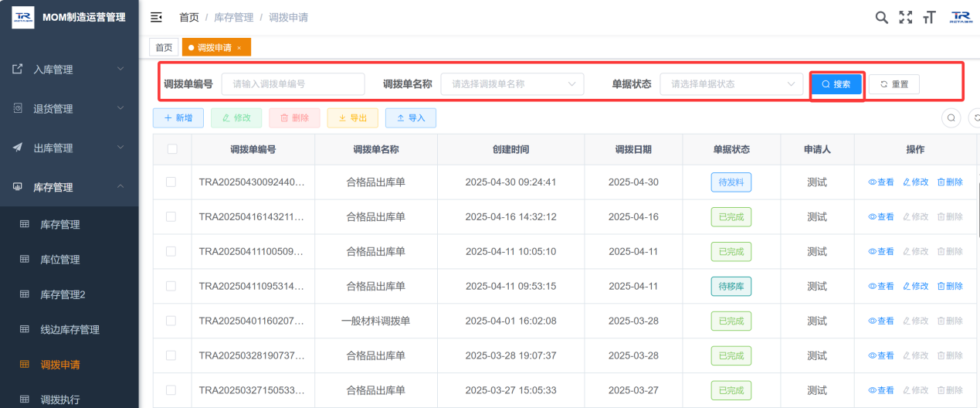980x408 pixels.
Task: View the record TRA20250416143211
Action: (881, 217)
